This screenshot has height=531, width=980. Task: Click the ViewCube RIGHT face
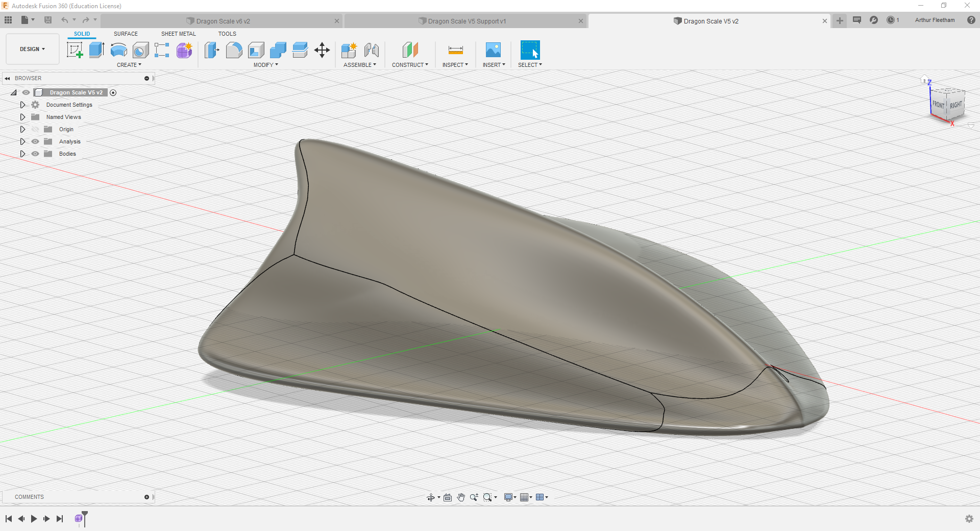pyautogui.click(x=956, y=105)
